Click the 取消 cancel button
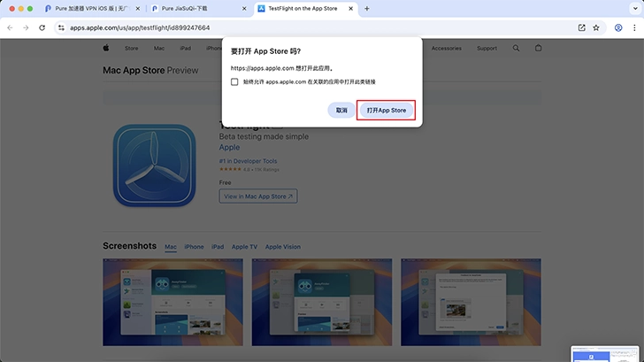This screenshot has height=362, width=644. point(341,110)
